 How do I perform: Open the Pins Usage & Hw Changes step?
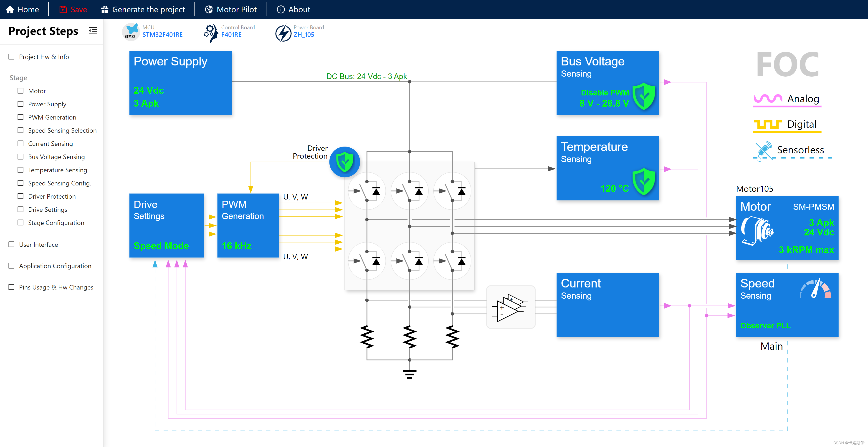(56, 287)
